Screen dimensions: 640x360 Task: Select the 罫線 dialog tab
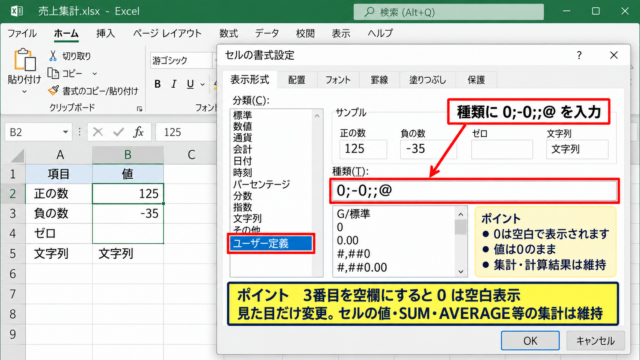(379, 80)
